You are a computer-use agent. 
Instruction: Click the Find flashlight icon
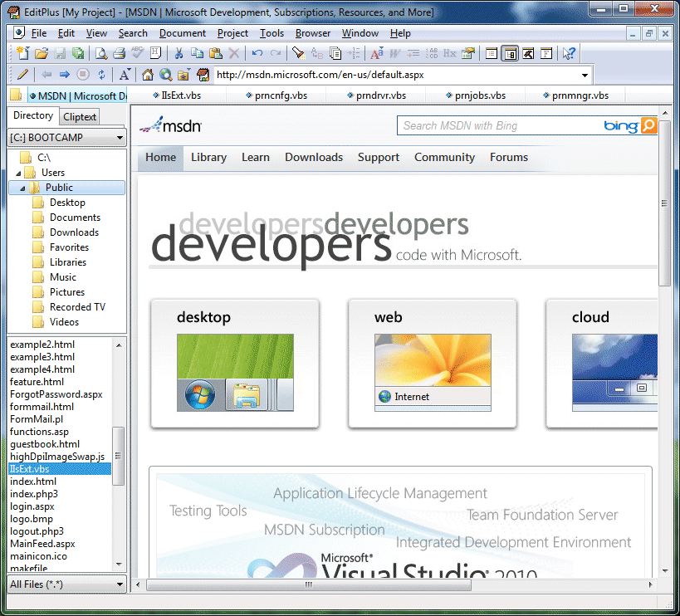pos(297,54)
